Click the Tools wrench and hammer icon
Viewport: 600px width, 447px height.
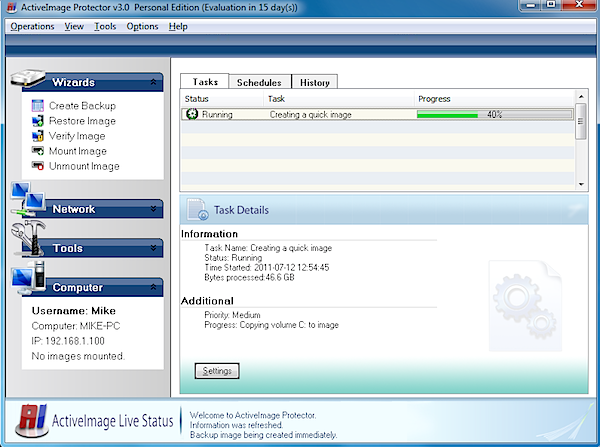click(28, 238)
